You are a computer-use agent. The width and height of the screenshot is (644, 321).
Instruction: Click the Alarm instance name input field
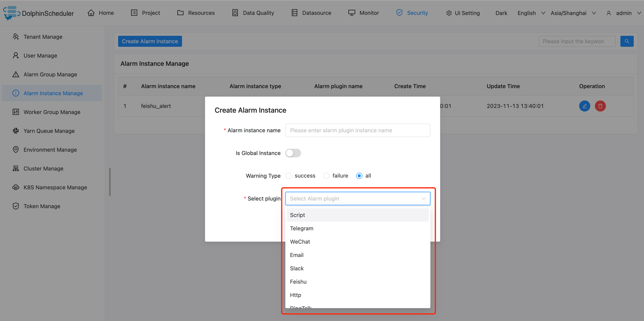pyautogui.click(x=357, y=130)
